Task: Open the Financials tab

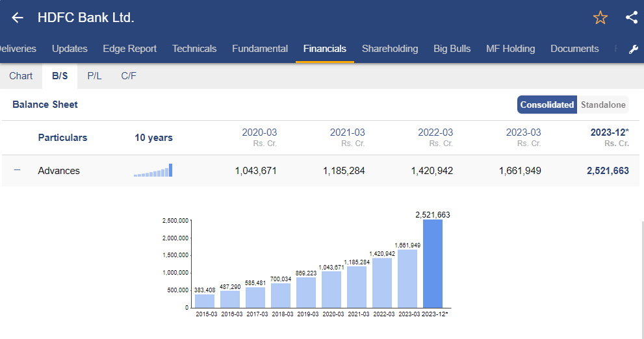Action: point(324,49)
